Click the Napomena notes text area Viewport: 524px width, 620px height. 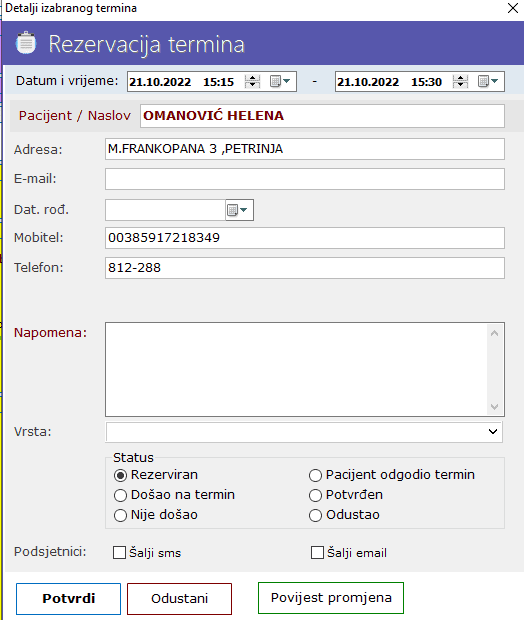297,369
